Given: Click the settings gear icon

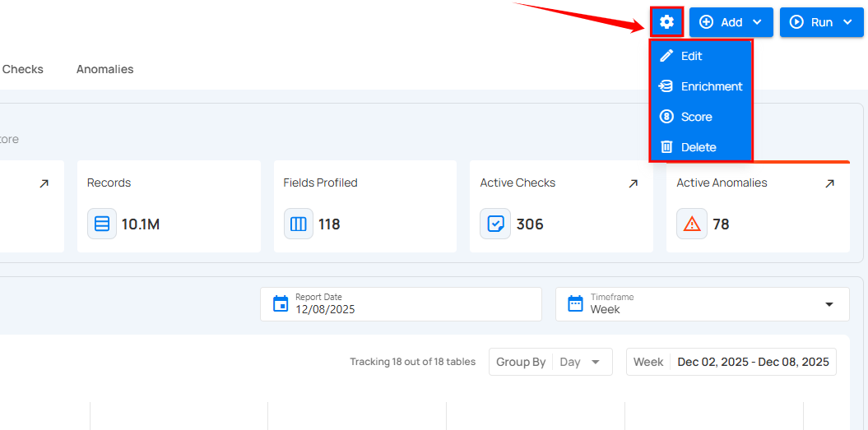Looking at the screenshot, I should pyautogui.click(x=666, y=22).
